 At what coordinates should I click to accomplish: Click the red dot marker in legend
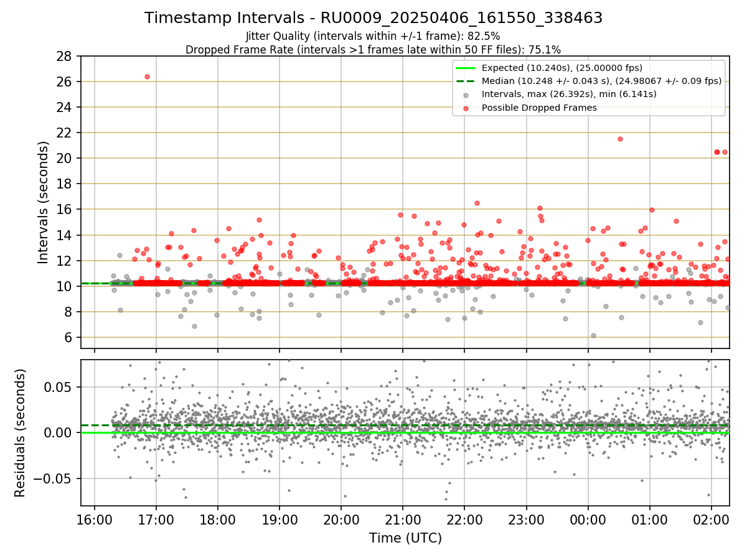467,108
